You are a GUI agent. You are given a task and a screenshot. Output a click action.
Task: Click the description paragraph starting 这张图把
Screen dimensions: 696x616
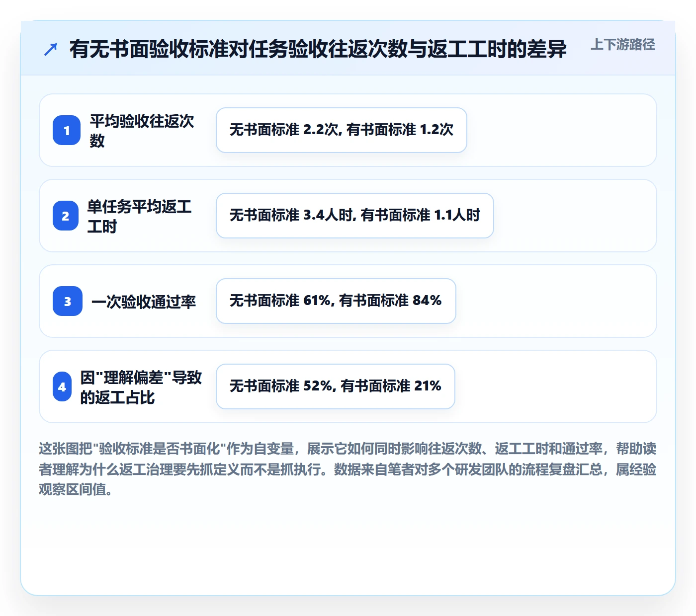(348, 469)
